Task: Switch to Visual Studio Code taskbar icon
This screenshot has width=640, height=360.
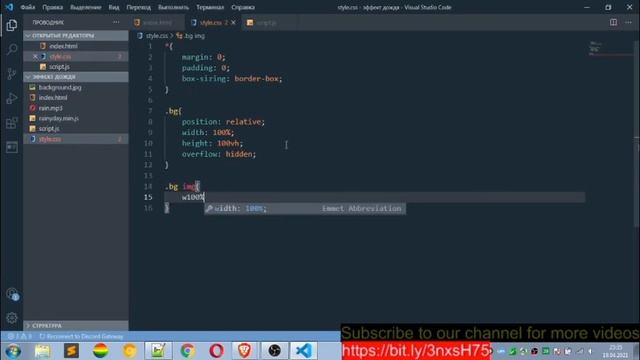Action: pos(303,351)
